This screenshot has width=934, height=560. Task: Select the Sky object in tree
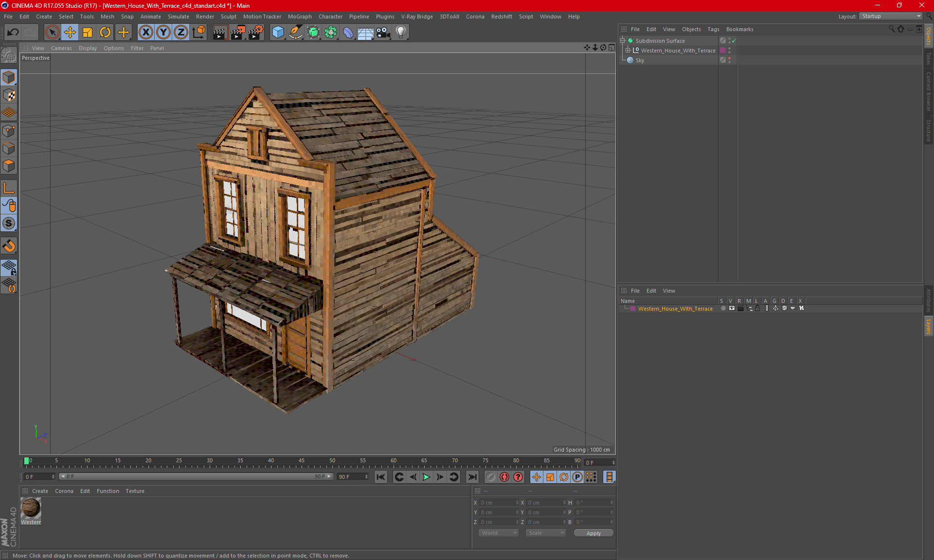pos(640,60)
